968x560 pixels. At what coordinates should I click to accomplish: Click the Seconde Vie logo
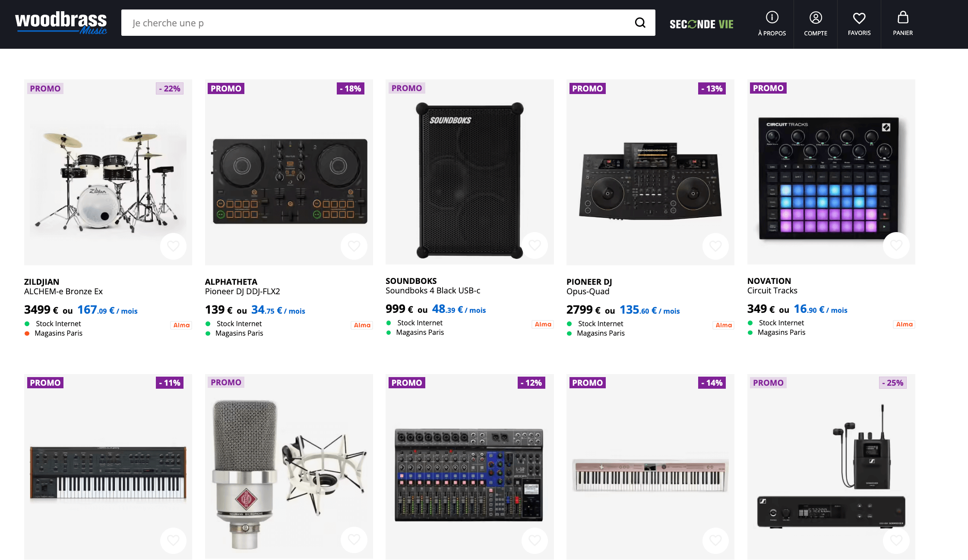701,24
